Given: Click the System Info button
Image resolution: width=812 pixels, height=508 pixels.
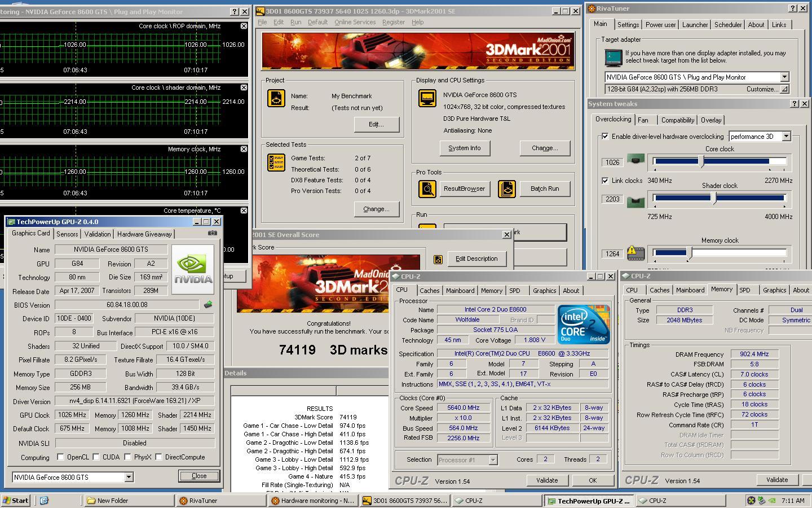Looking at the screenshot, I should pos(465,148).
